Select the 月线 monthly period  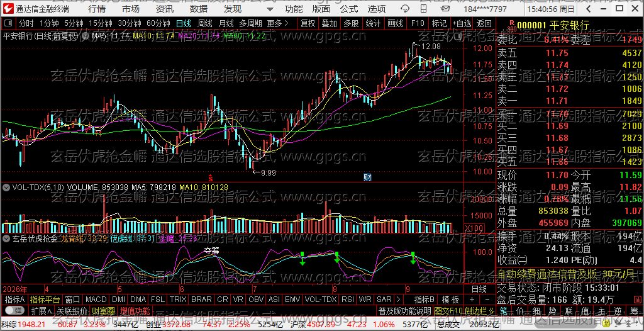pos(226,23)
